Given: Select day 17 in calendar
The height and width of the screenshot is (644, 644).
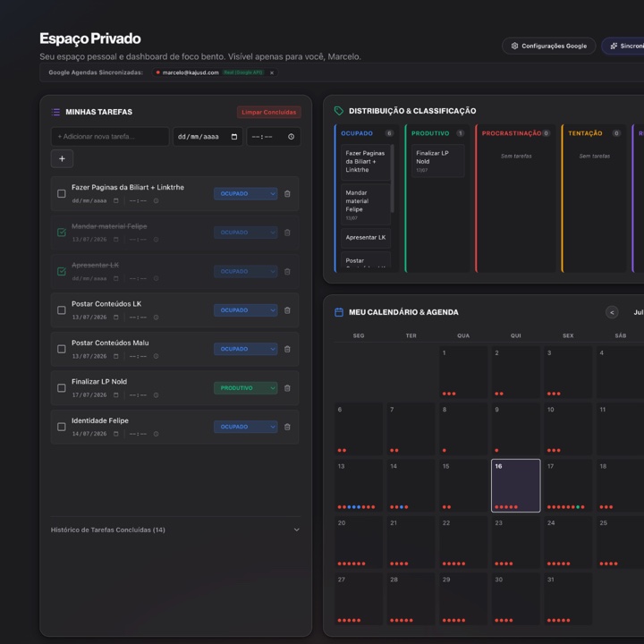Looking at the screenshot, I should [x=568, y=486].
